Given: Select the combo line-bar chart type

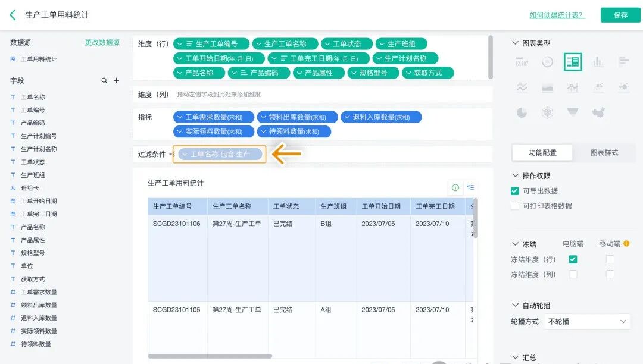Looking at the screenshot, I should point(573,87).
